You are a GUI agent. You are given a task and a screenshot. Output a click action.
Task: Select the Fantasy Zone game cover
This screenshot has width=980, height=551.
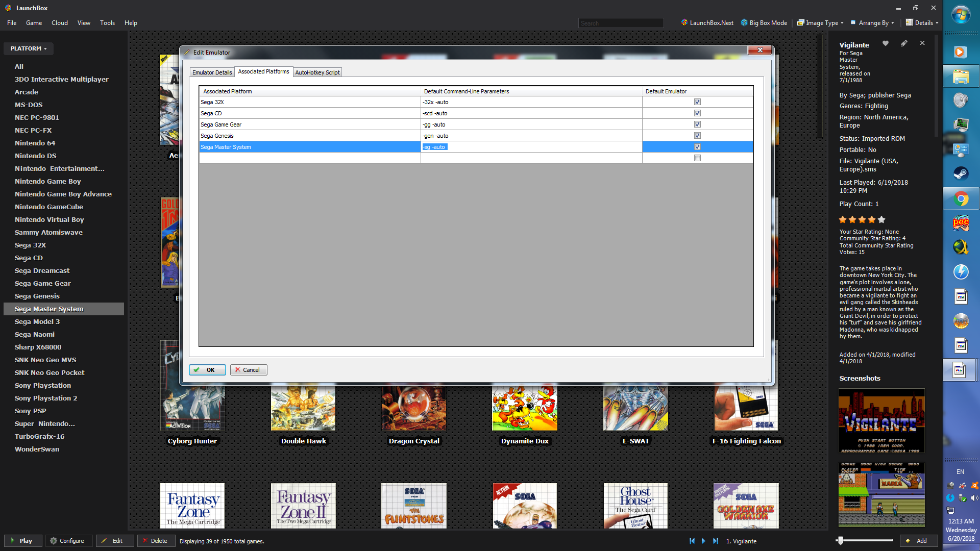click(192, 506)
